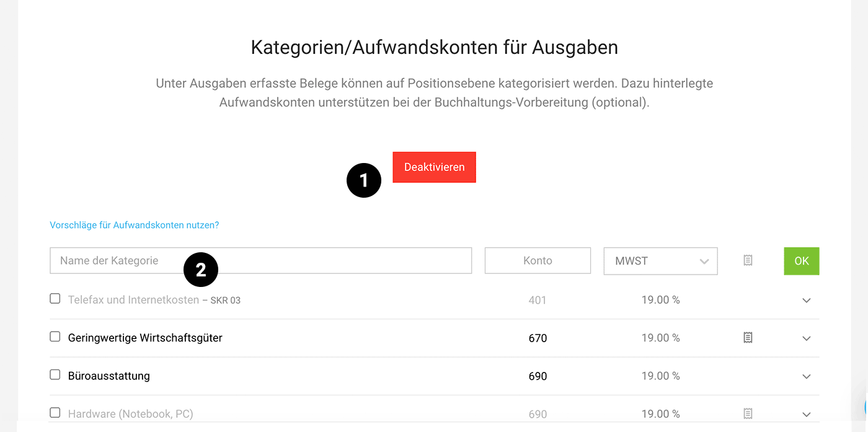Select the Hardware (Notebook, PC) checkbox
The image size is (868, 432).
[x=55, y=412]
